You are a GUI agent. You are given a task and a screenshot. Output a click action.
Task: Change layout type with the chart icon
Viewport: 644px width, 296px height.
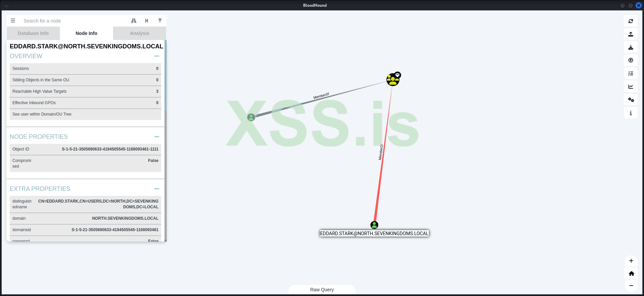coord(631,87)
